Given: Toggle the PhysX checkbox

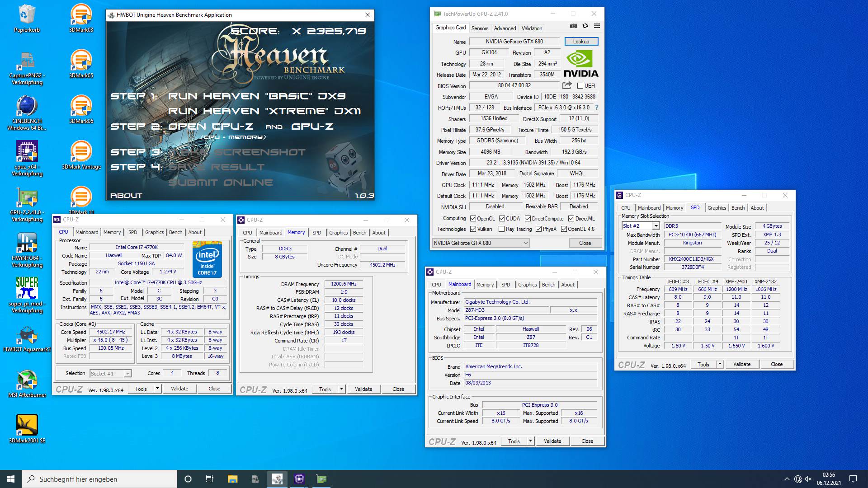Looking at the screenshot, I should (x=538, y=229).
